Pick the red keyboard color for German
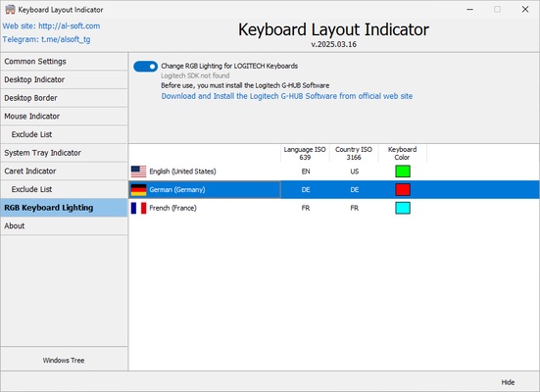The height and width of the screenshot is (392, 540). 403,189
